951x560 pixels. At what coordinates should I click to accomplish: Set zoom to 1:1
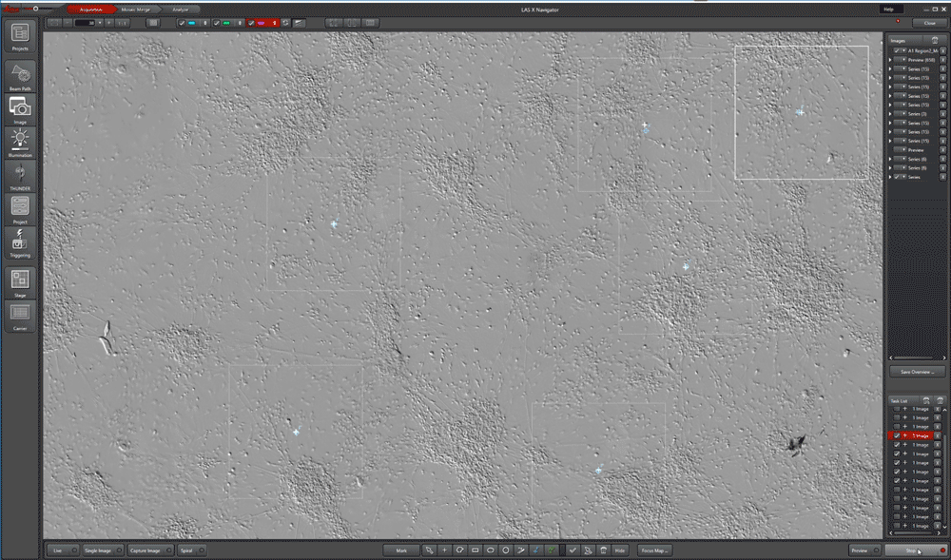coord(123,23)
